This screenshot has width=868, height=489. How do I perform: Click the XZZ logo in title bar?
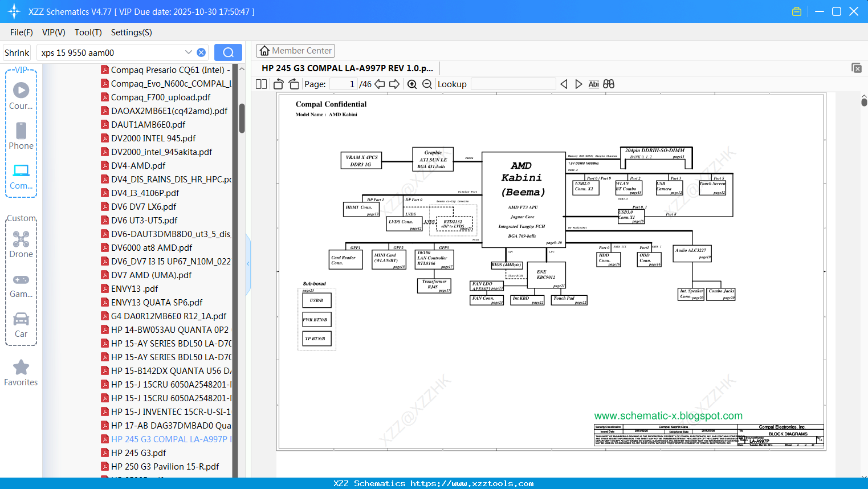tap(14, 11)
